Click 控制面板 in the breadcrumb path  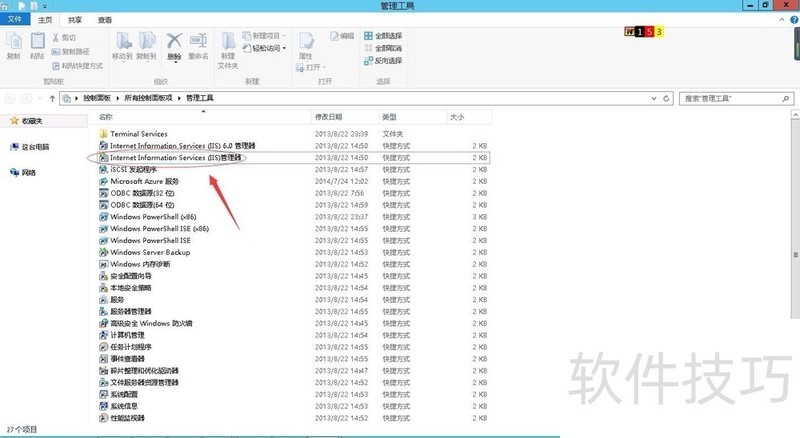pos(96,98)
